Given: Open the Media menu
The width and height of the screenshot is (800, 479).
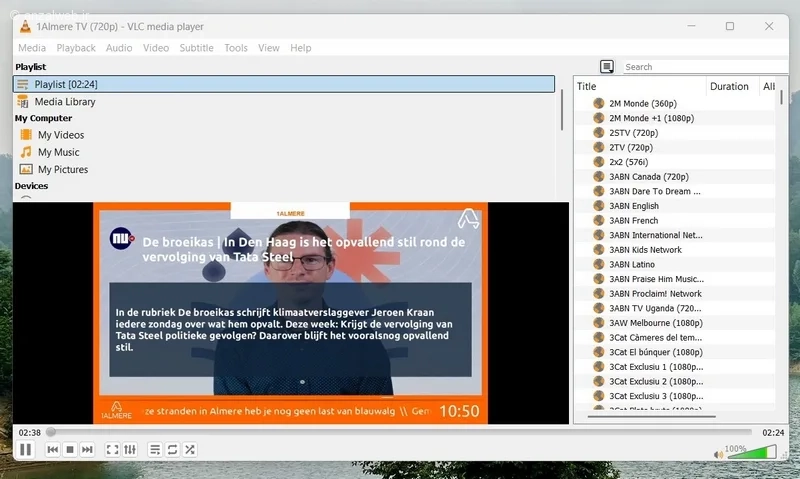Looking at the screenshot, I should point(32,47).
